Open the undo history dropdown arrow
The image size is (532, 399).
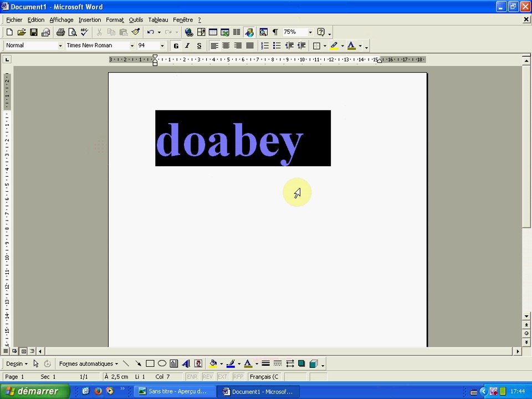click(159, 32)
